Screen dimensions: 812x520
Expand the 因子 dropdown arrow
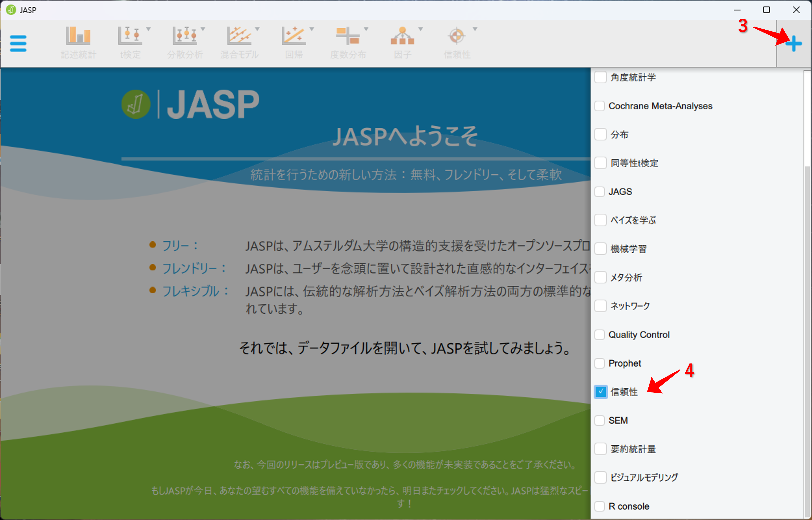[421, 29]
